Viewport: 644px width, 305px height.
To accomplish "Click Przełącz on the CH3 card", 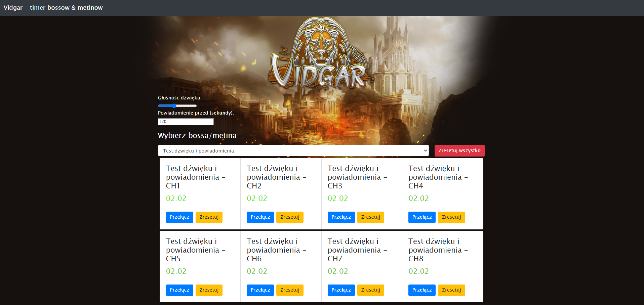I will [x=341, y=217].
